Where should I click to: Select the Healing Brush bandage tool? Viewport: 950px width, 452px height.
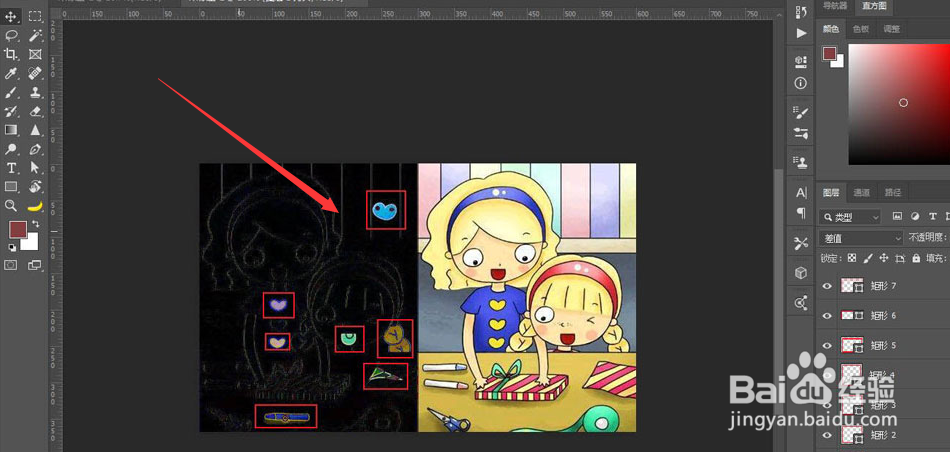point(35,73)
